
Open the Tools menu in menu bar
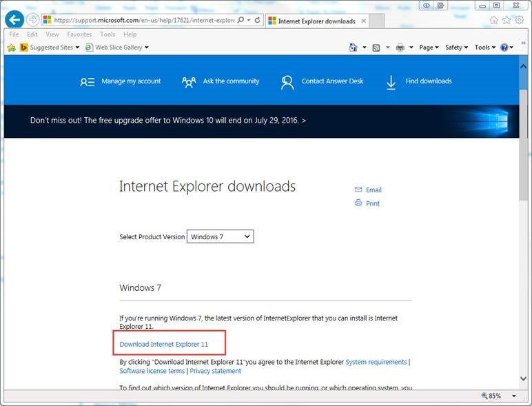(108, 34)
